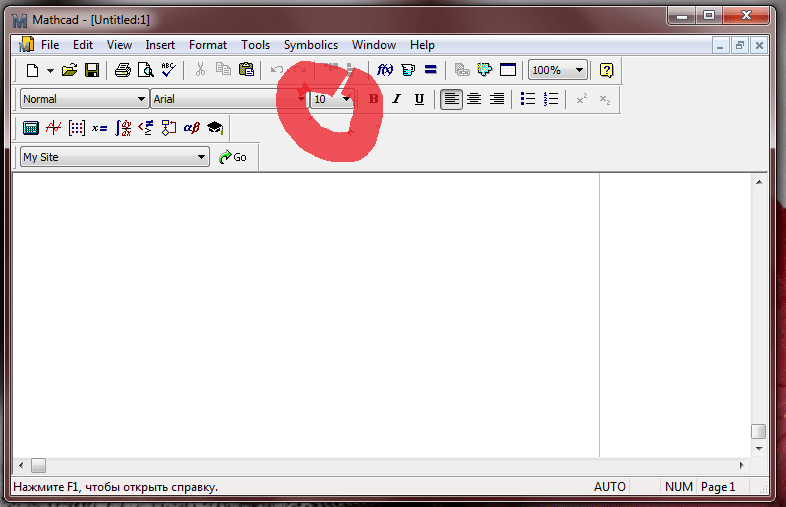Toggle superscript x² formatting

pos(581,99)
